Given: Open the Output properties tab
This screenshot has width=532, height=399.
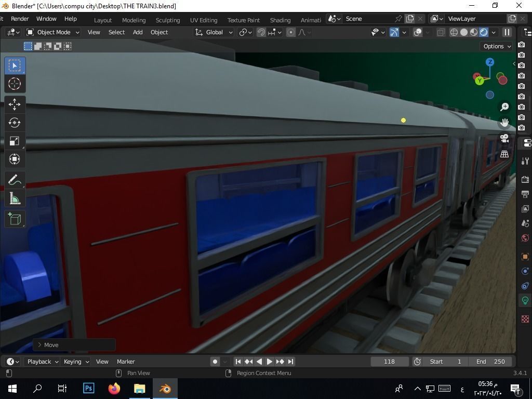Looking at the screenshot, I should pos(525,194).
